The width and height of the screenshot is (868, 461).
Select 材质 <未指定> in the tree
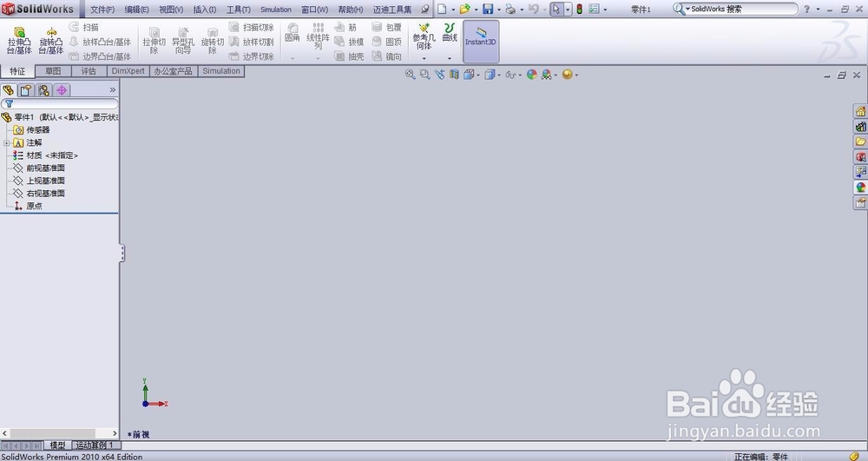(52, 155)
